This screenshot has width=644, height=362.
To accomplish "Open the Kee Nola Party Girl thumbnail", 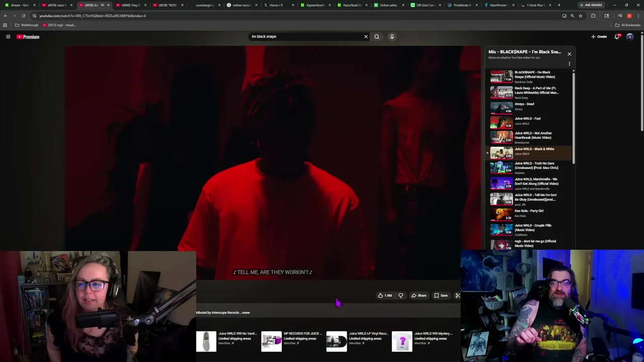I will [501, 215].
